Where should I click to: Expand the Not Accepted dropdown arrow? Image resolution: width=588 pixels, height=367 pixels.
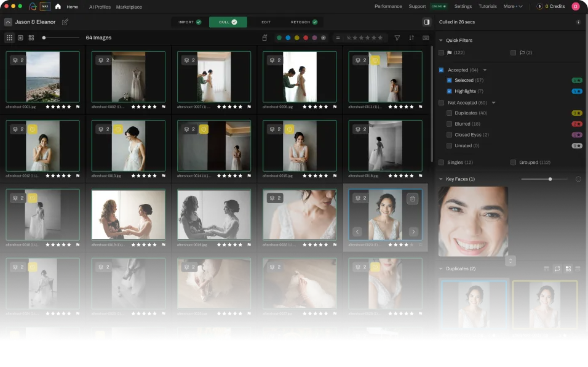point(493,102)
